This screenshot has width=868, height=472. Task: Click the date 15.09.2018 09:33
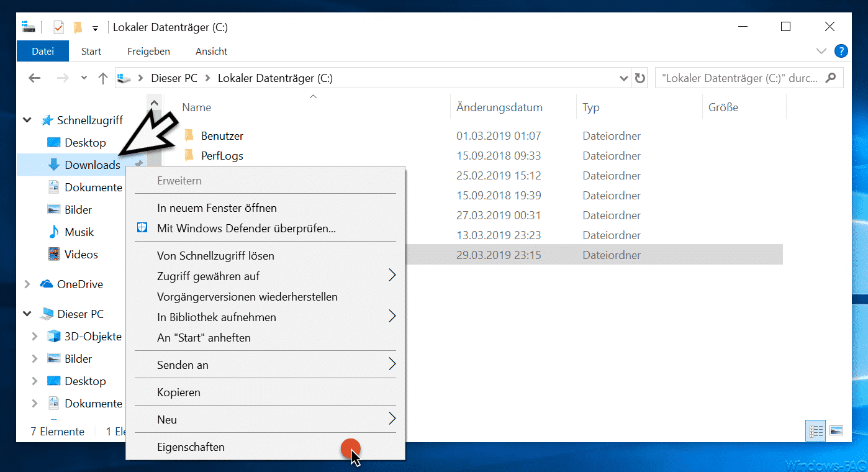pos(499,155)
